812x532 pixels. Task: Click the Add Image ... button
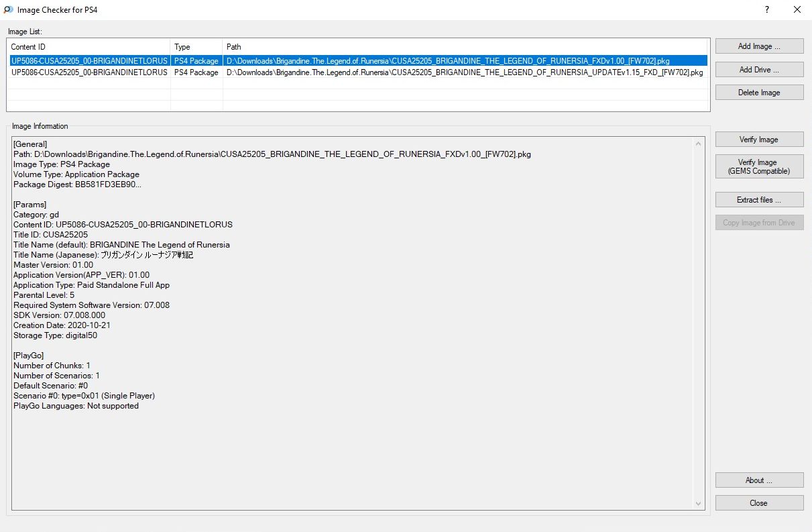click(x=759, y=46)
